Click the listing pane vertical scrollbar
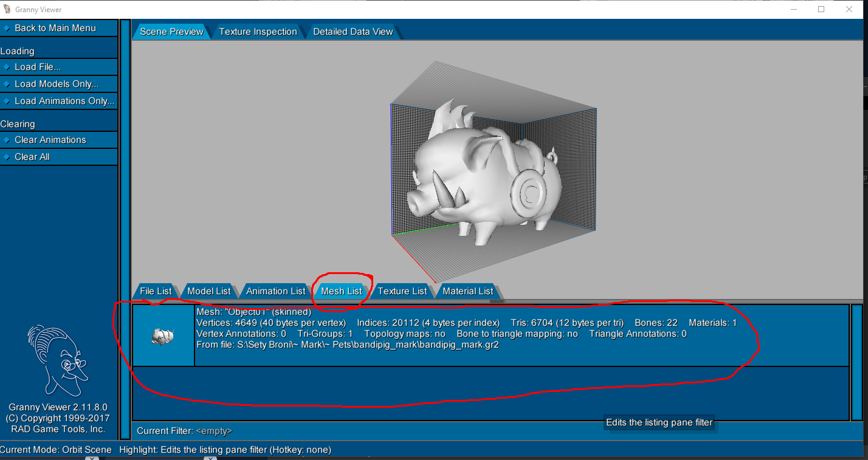Viewport: 868px width, 460px height. click(856, 362)
